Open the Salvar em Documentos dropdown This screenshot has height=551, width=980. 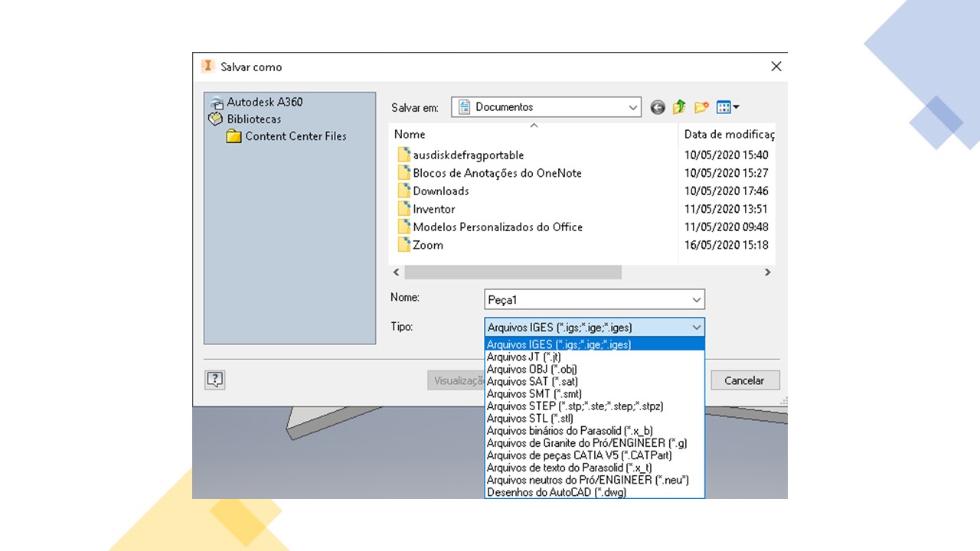(547, 107)
